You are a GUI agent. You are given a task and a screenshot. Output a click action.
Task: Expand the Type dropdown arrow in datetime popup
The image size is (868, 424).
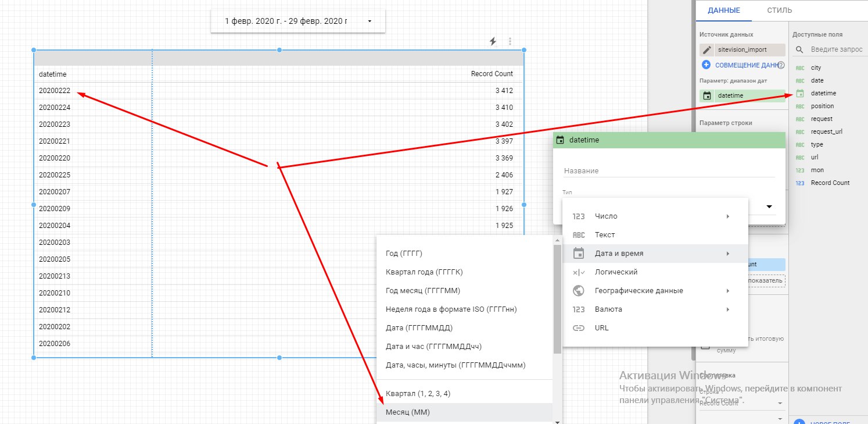pyautogui.click(x=769, y=206)
